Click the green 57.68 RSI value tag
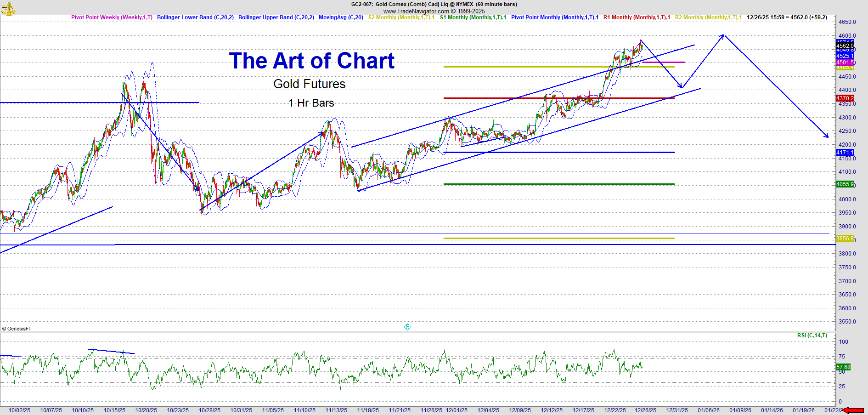 [x=843, y=367]
